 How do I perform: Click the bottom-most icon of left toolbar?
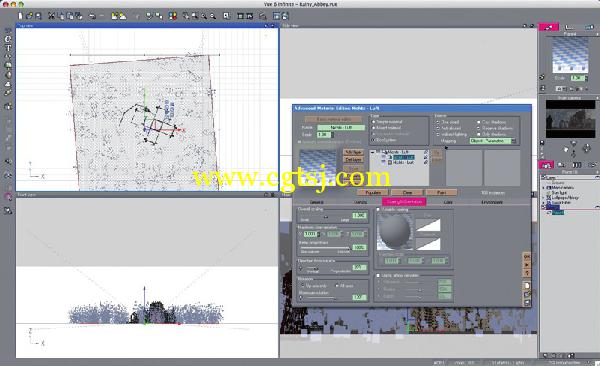(x=8, y=211)
